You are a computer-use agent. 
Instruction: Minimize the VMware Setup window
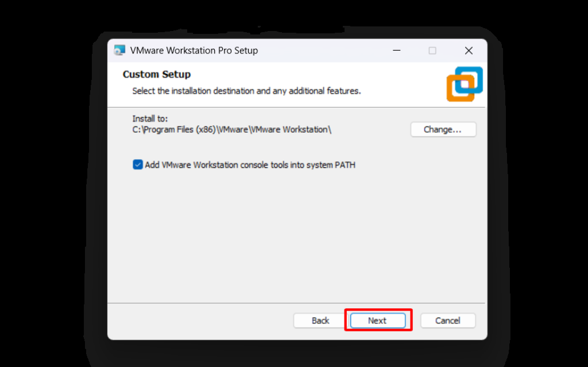[x=397, y=51]
